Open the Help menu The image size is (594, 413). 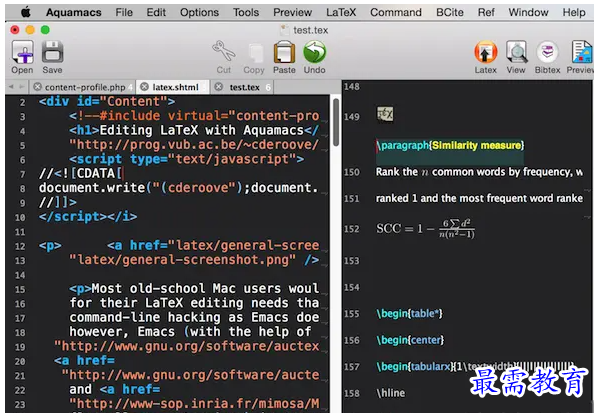pos(574,13)
